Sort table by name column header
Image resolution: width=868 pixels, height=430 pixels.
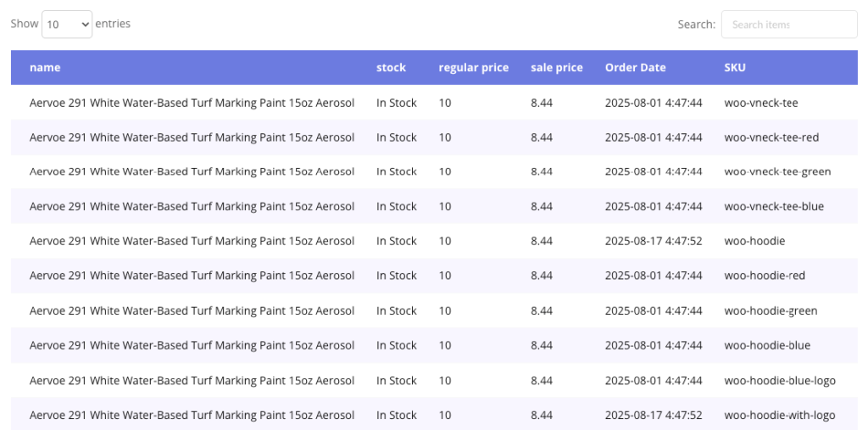coord(45,68)
